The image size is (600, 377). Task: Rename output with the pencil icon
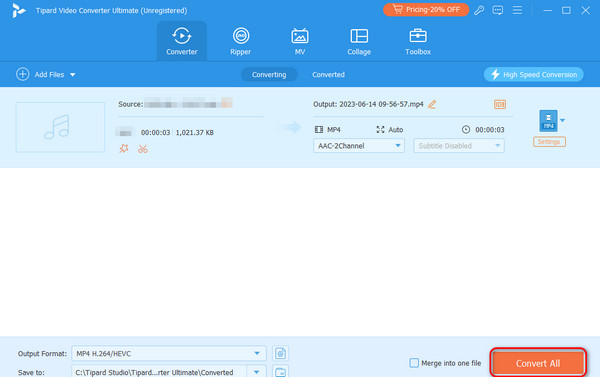coord(432,104)
